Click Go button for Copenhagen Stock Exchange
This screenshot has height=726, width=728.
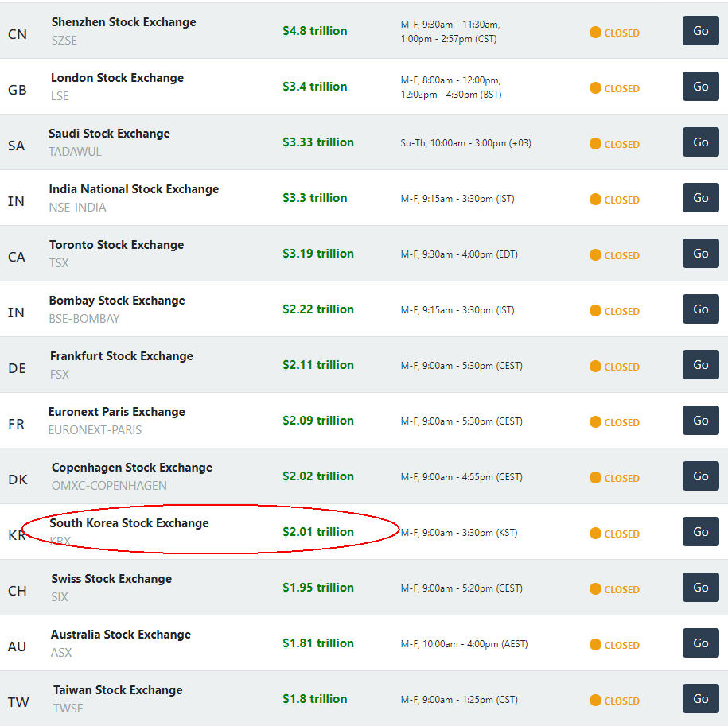coord(700,476)
